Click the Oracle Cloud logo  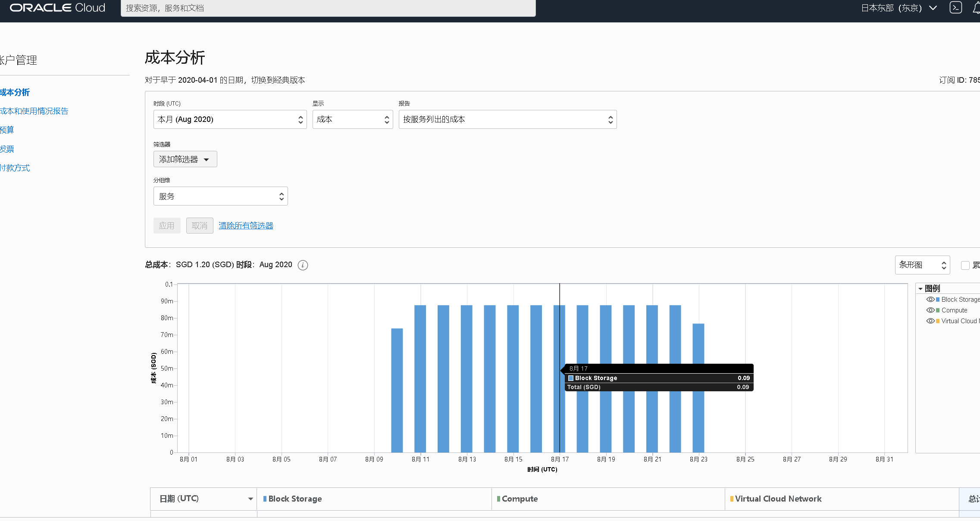(57, 8)
